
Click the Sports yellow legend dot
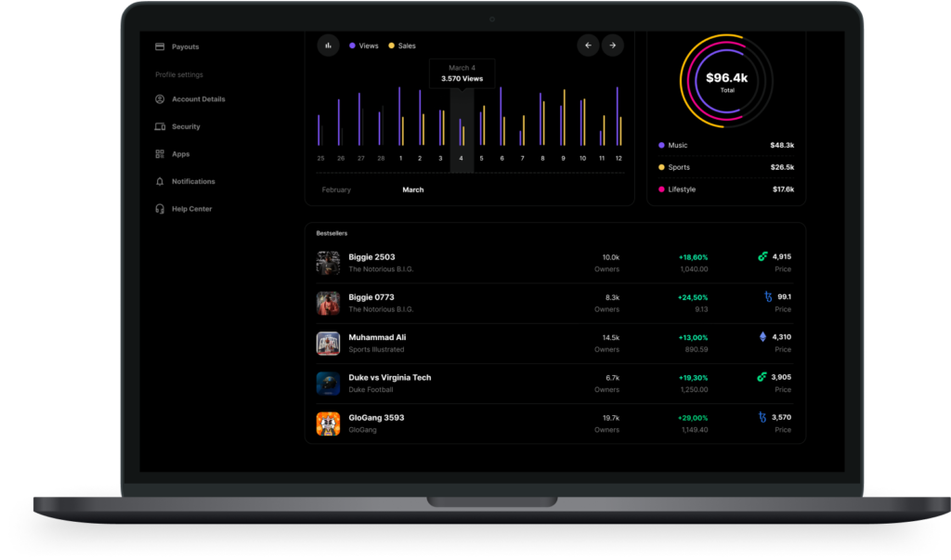[661, 167]
